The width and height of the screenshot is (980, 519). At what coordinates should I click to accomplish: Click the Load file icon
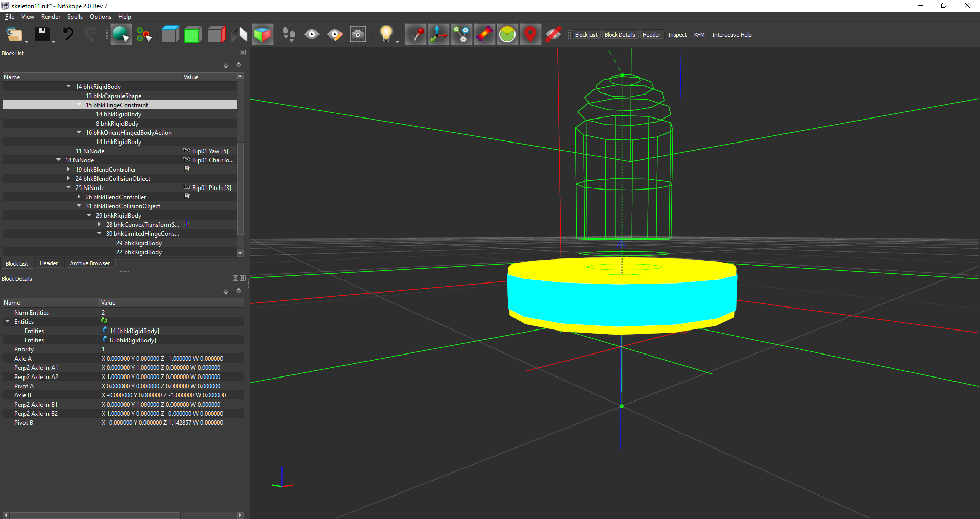tap(13, 35)
